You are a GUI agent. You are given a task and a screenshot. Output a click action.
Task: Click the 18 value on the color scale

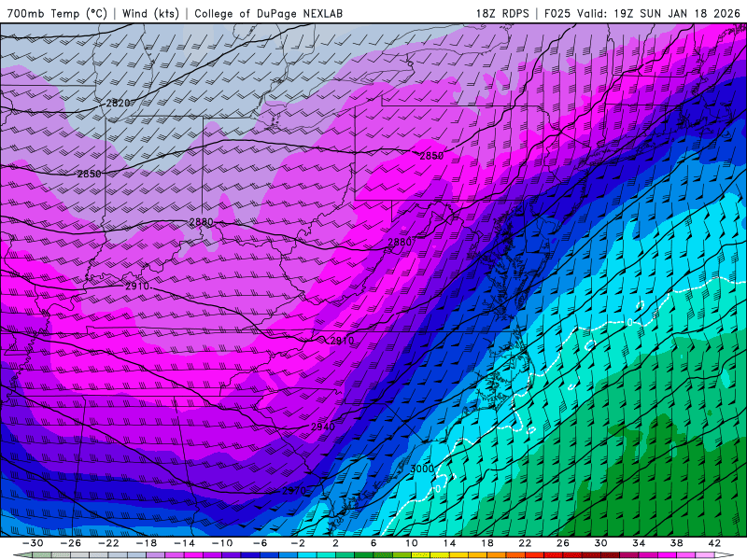coord(487,543)
